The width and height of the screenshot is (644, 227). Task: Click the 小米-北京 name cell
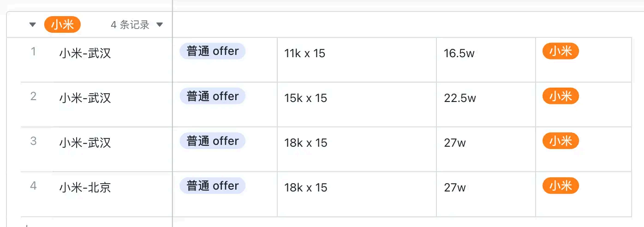(85, 188)
